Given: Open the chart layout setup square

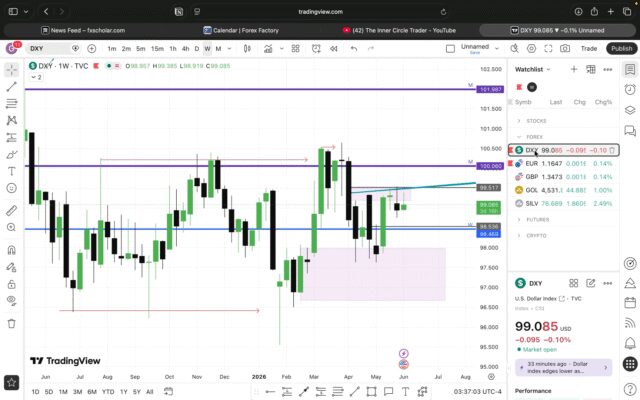Looking at the screenshot, I should pos(450,49).
